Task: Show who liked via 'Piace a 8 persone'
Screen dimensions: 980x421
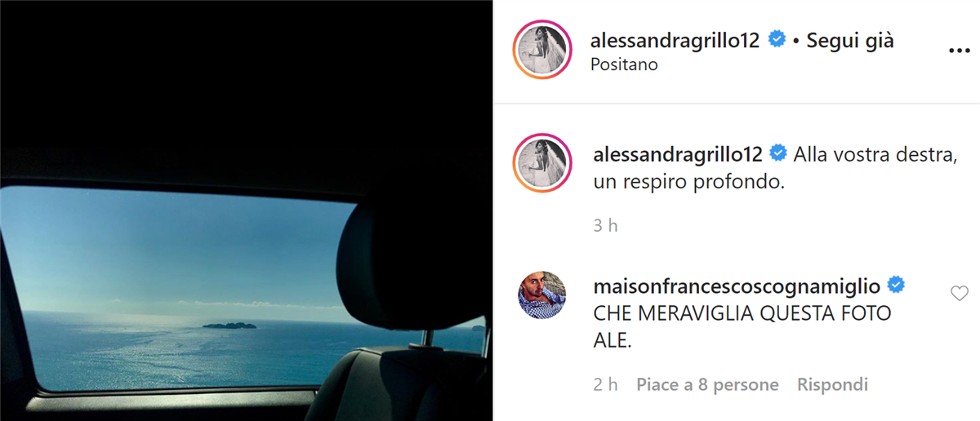Action: coord(707,384)
